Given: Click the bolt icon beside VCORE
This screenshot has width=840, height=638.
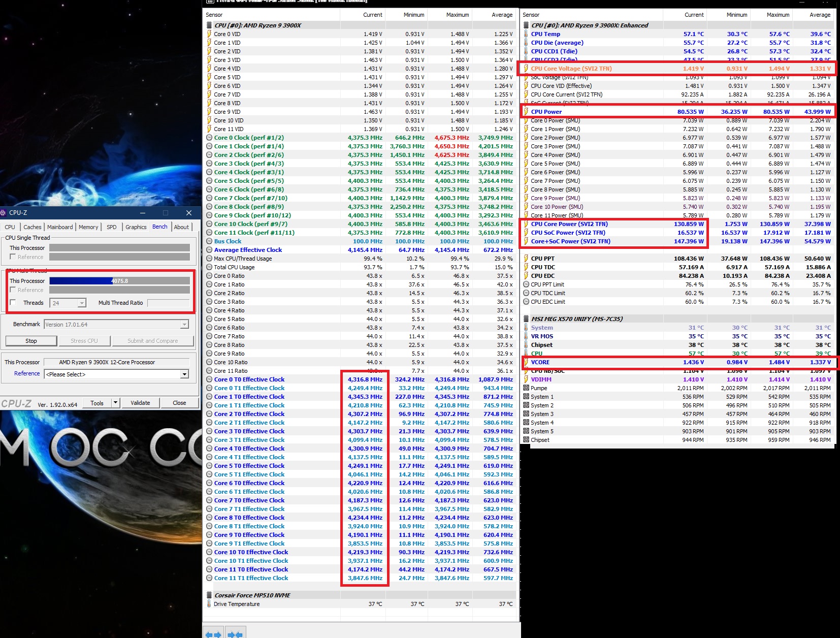Looking at the screenshot, I should 526,362.
